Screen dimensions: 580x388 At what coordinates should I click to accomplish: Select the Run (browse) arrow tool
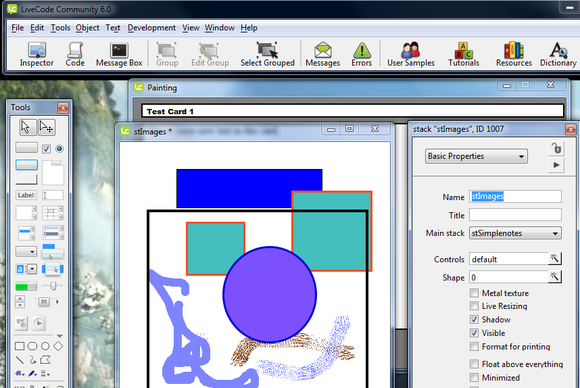point(26,127)
